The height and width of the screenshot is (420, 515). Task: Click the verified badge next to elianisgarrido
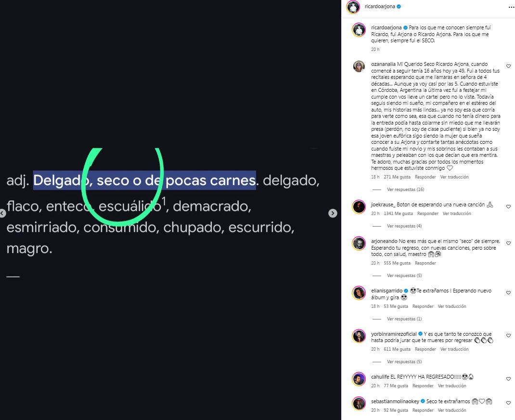406,291
